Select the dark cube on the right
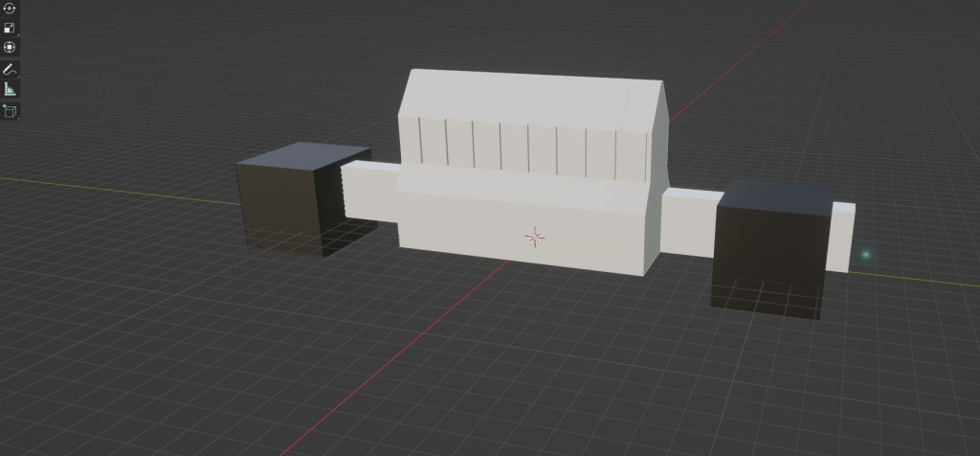Viewport: 980px width, 456px height. click(x=766, y=254)
